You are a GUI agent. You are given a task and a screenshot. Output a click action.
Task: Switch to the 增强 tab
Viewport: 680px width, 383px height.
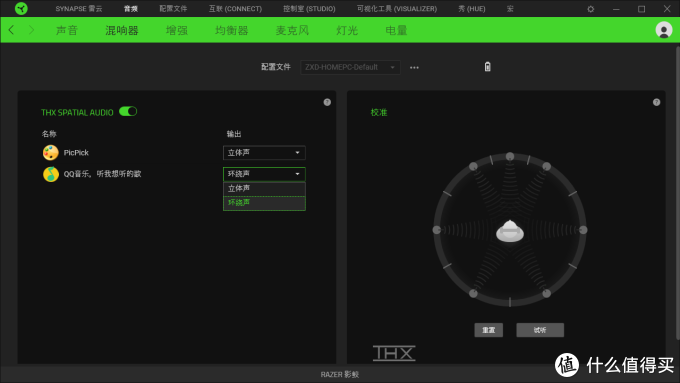(x=177, y=30)
